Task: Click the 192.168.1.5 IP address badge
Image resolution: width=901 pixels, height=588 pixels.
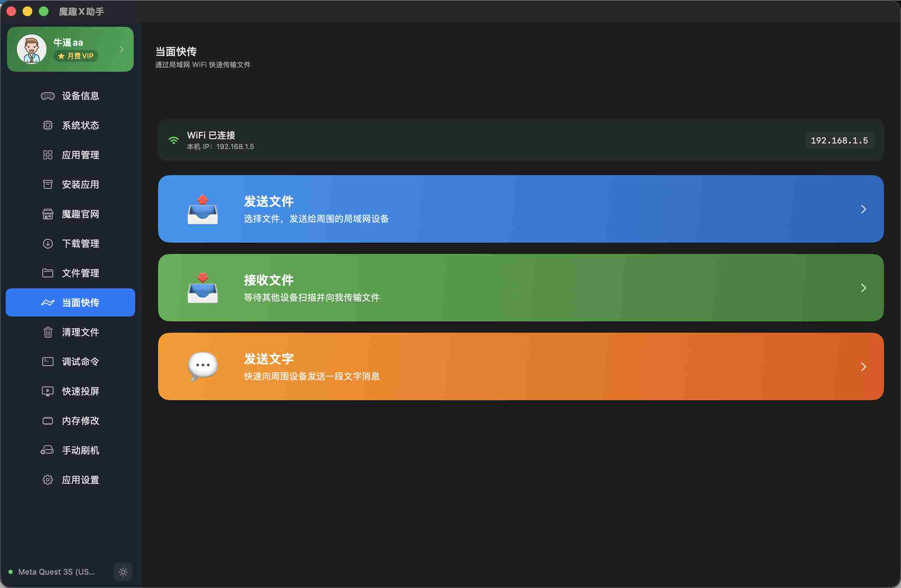Action: [x=839, y=141]
